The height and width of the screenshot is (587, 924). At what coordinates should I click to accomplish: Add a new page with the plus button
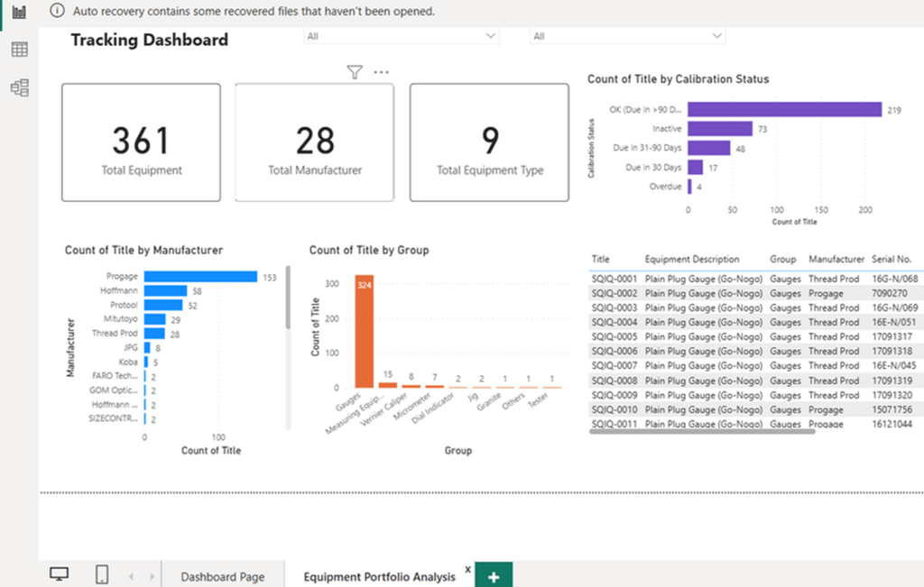pos(494,576)
